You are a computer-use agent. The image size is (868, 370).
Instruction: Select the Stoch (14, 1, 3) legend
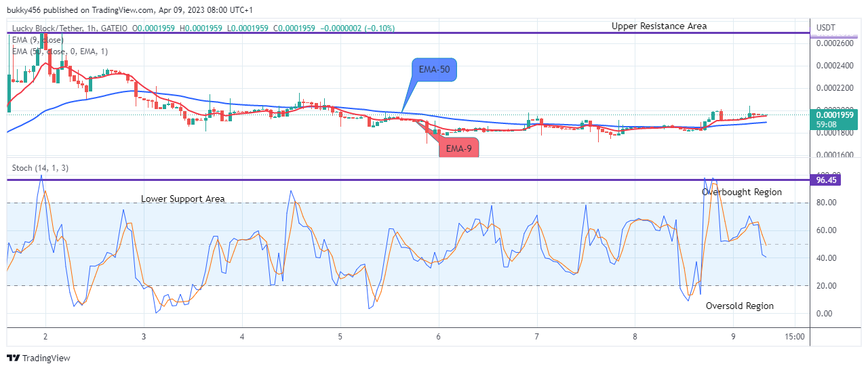click(39, 167)
